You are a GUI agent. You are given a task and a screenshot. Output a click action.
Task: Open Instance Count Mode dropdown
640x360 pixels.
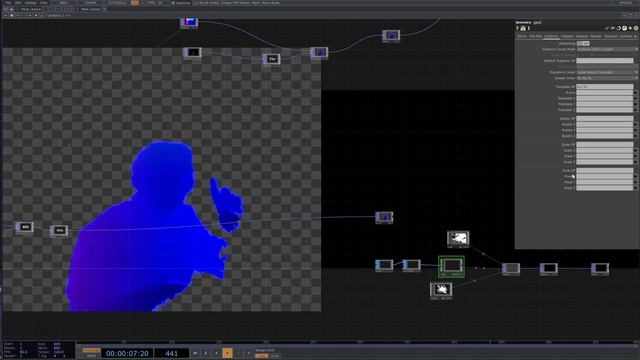click(607, 49)
